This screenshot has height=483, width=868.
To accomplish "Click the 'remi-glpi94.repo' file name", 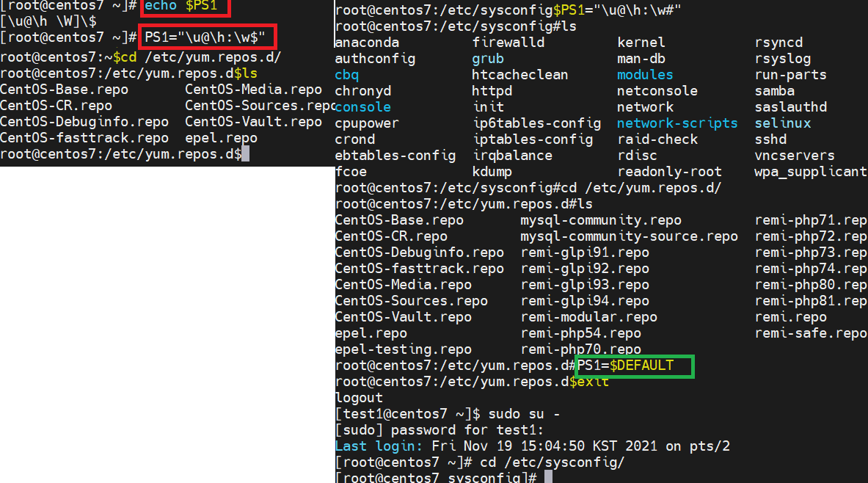I will 585,301.
